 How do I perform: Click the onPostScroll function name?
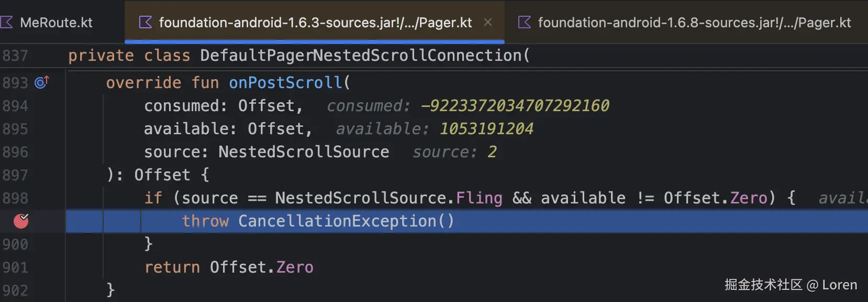(285, 83)
